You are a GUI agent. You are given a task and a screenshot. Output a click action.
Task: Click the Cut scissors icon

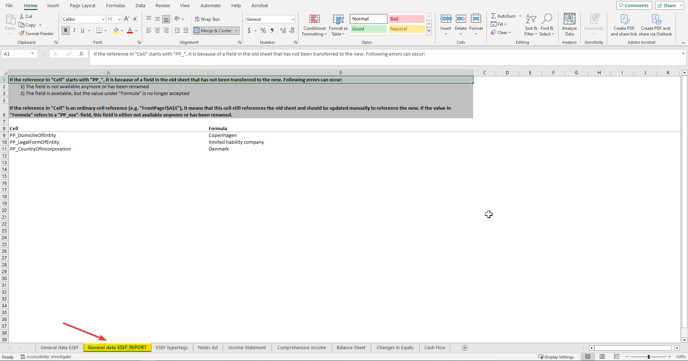coord(22,16)
